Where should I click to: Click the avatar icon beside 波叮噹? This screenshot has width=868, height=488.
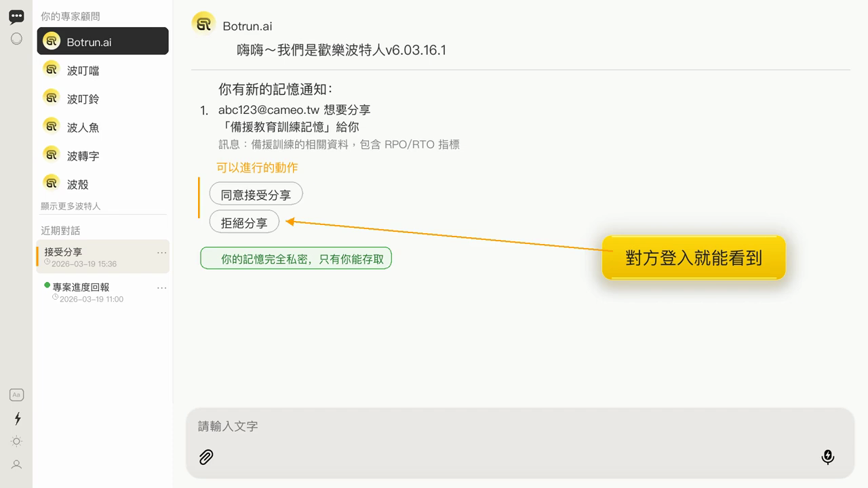[x=52, y=69]
